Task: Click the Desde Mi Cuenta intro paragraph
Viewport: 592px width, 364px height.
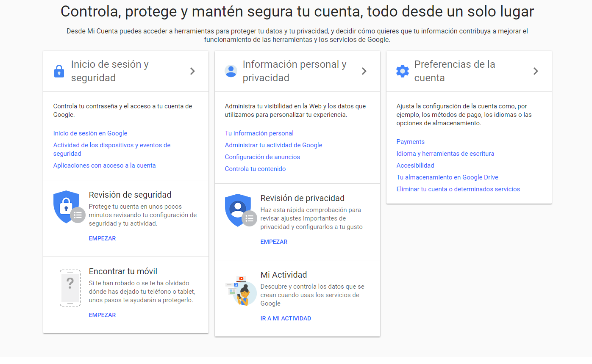Action: tap(297, 35)
